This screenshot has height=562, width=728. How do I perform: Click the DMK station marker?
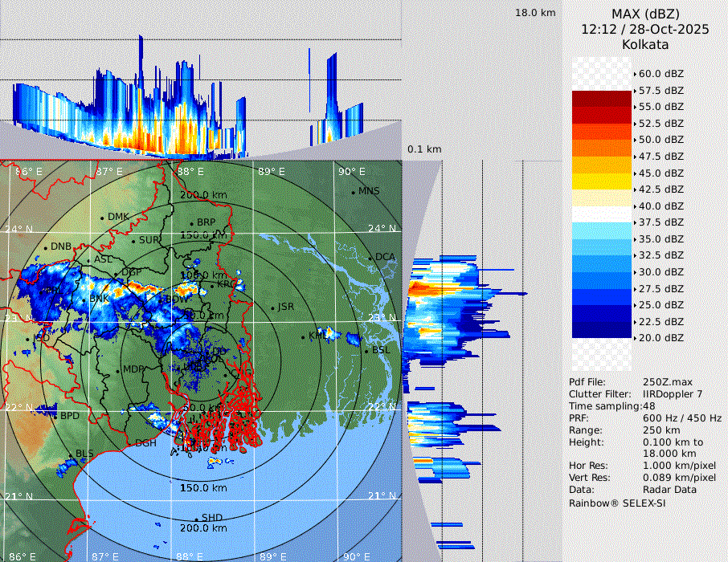pos(103,218)
